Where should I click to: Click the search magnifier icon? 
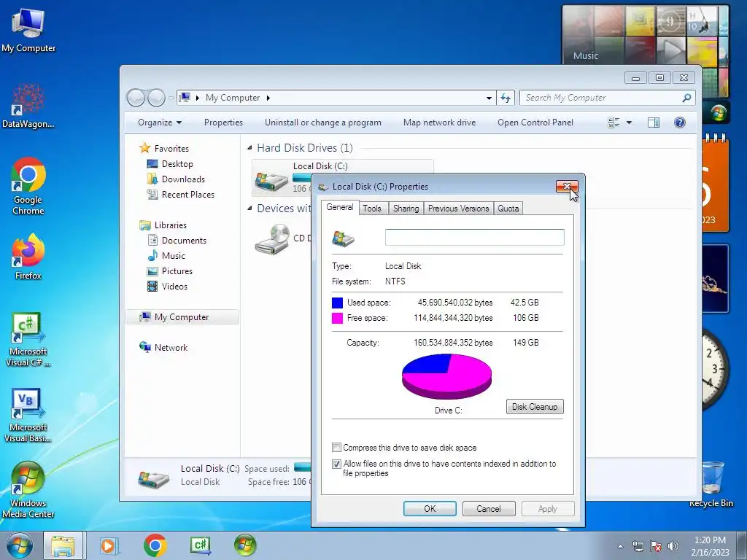(686, 98)
